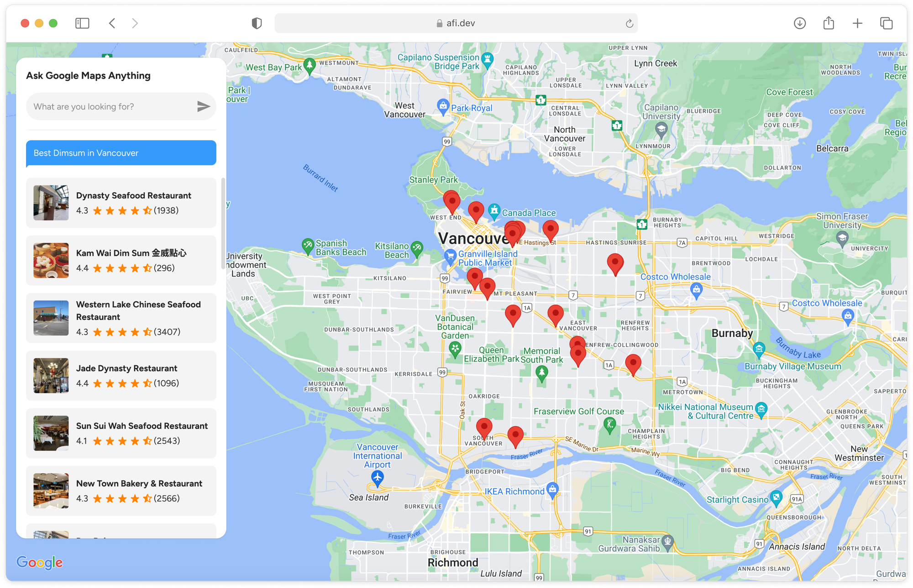Select the Best Dimsum in Vancouver chip

pos(121,152)
